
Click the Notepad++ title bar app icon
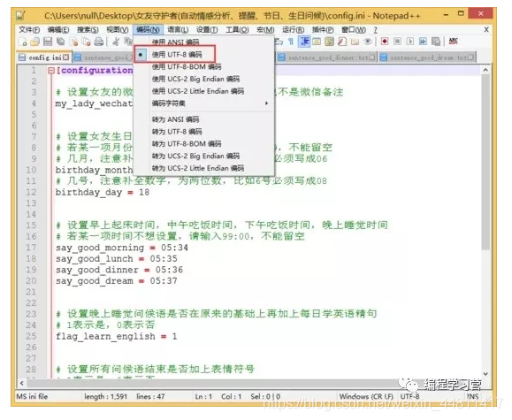[21, 15]
